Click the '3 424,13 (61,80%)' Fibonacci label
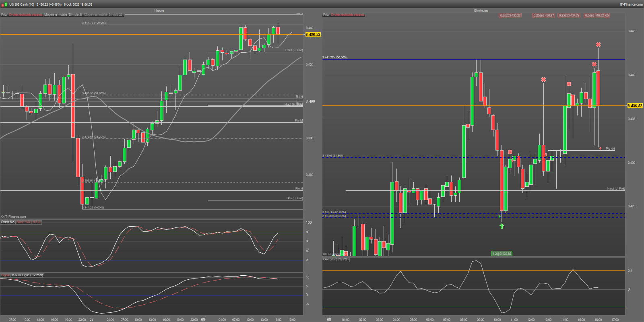This screenshot has height=322, width=644. pos(334,212)
